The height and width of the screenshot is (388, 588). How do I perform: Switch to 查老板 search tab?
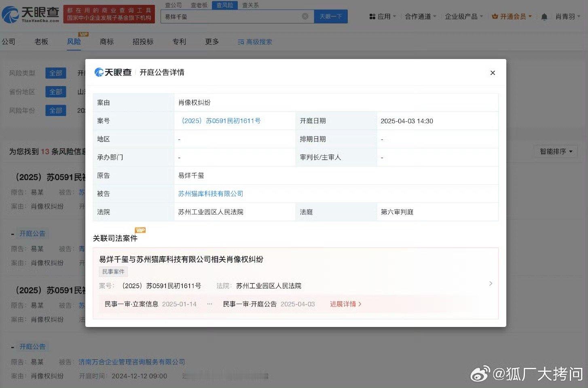199,5
